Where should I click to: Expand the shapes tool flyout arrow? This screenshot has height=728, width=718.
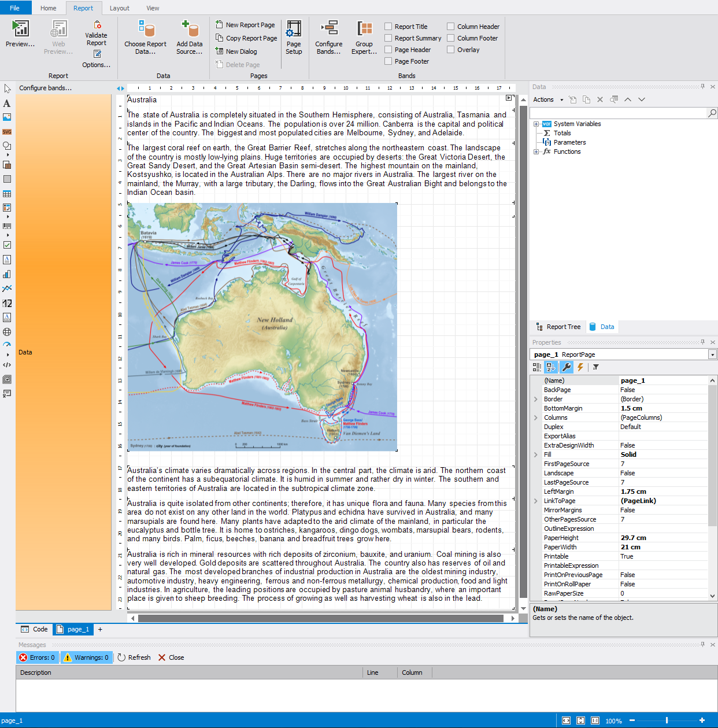click(8, 155)
